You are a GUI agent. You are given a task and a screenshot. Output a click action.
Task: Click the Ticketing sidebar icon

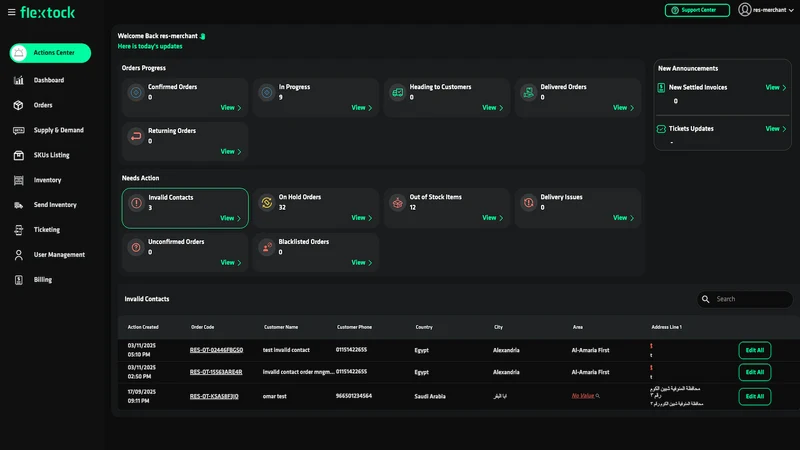pyautogui.click(x=18, y=230)
